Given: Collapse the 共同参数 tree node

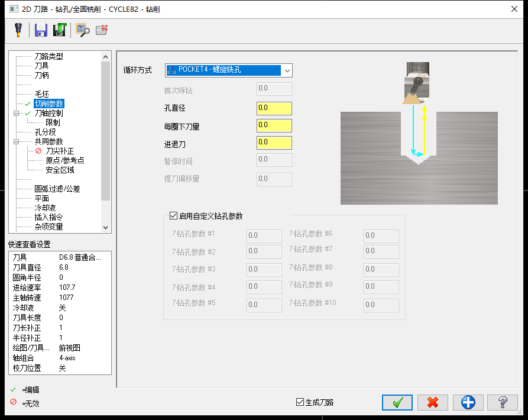Looking at the screenshot, I should pyautogui.click(x=16, y=141).
